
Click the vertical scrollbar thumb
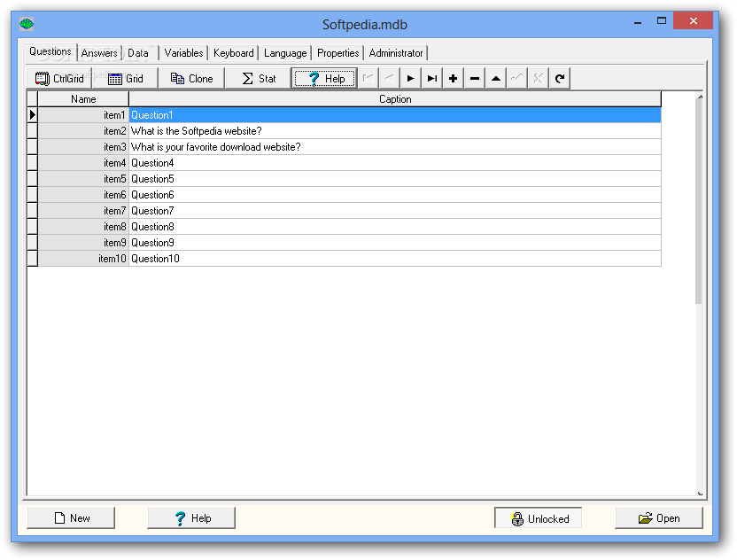coord(699,202)
